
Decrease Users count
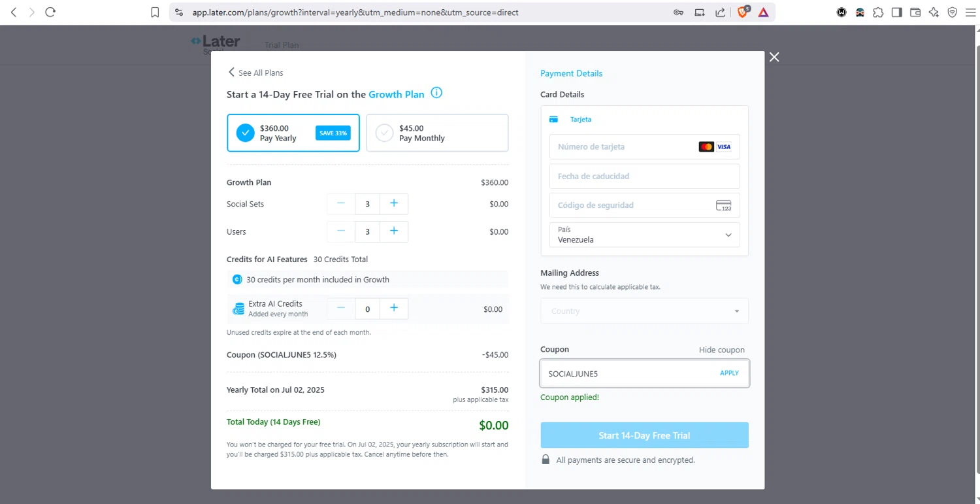pyautogui.click(x=341, y=231)
